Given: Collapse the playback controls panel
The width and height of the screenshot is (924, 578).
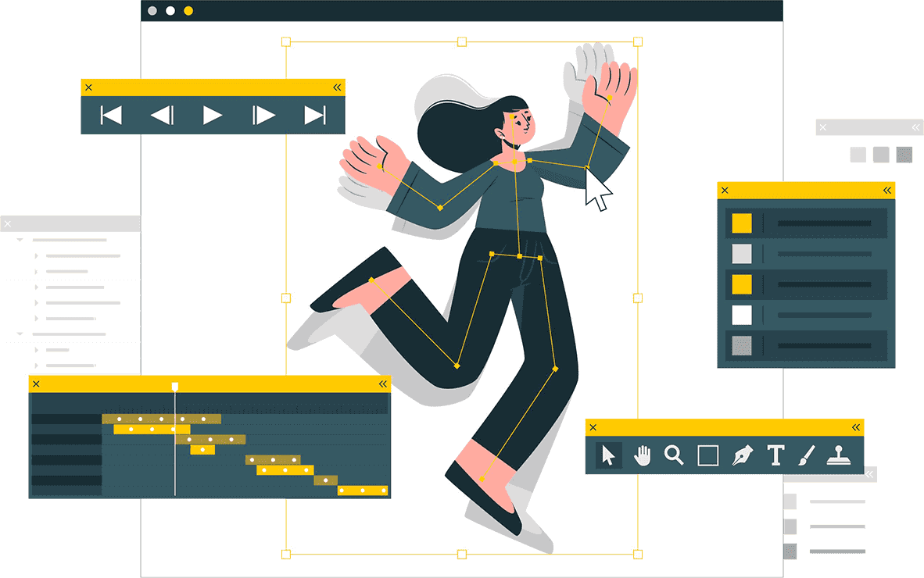Looking at the screenshot, I should coord(337,87).
